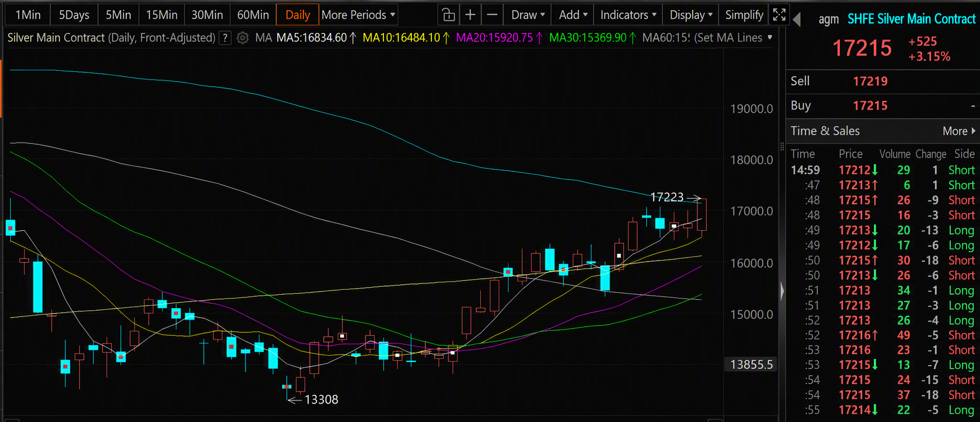Viewport: 980px width, 422px height.
Task: Click the 13308 low price label
Action: (321, 399)
